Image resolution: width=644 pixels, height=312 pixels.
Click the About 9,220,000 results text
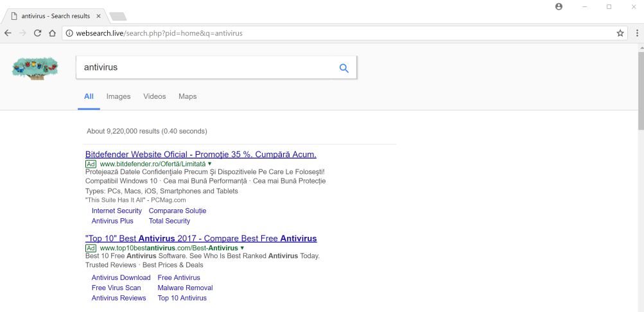pyautogui.click(x=147, y=132)
